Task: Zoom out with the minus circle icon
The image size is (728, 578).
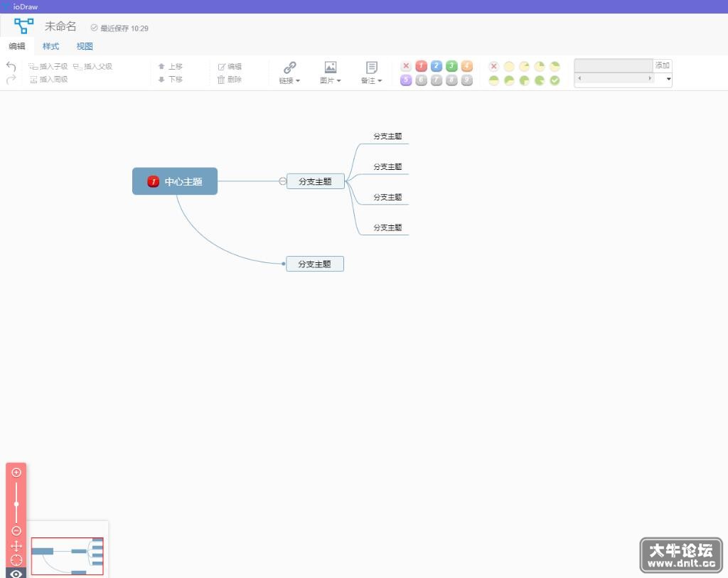Action: coord(16,530)
